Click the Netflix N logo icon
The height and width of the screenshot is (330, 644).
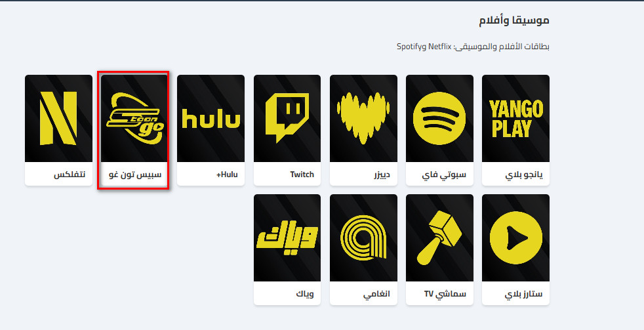coord(58,118)
